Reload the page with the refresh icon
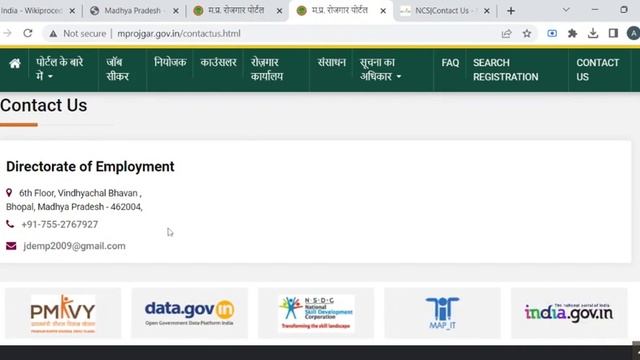 pyautogui.click(x=27, y=33)
